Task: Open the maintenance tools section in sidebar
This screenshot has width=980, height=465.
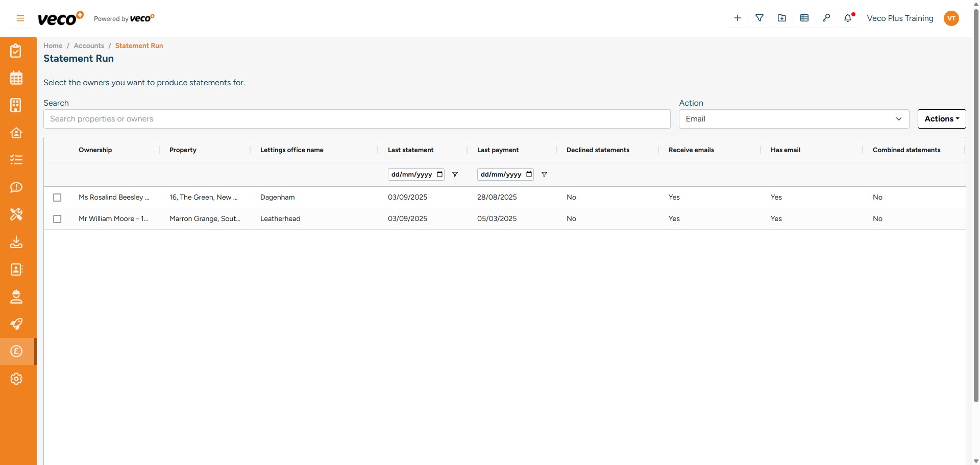Action: (16, 214)
